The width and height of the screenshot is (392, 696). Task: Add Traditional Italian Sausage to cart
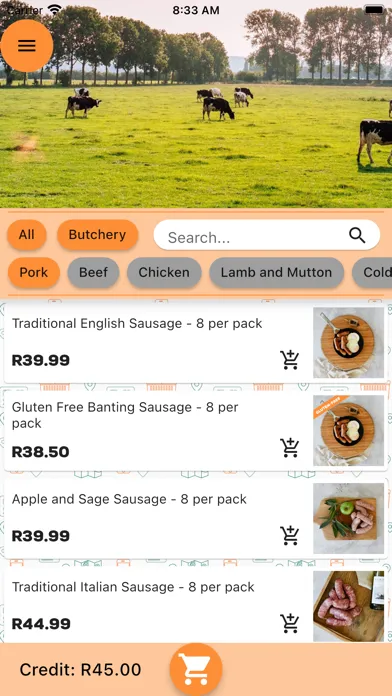click(x=289, y=624)
